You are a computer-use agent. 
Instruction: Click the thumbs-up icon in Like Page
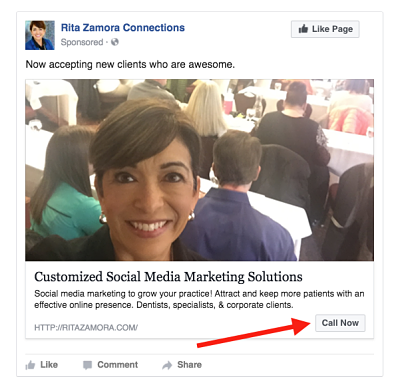click(x=303, y=29)
